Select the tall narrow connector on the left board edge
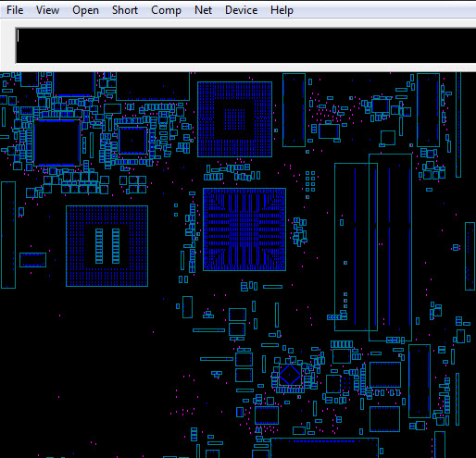 [8, 235]
